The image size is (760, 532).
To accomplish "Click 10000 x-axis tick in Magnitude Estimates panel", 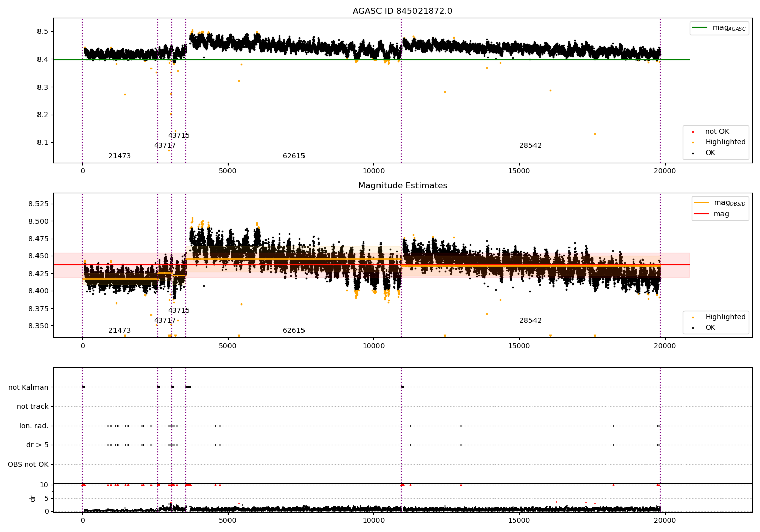I will point(373,346).
